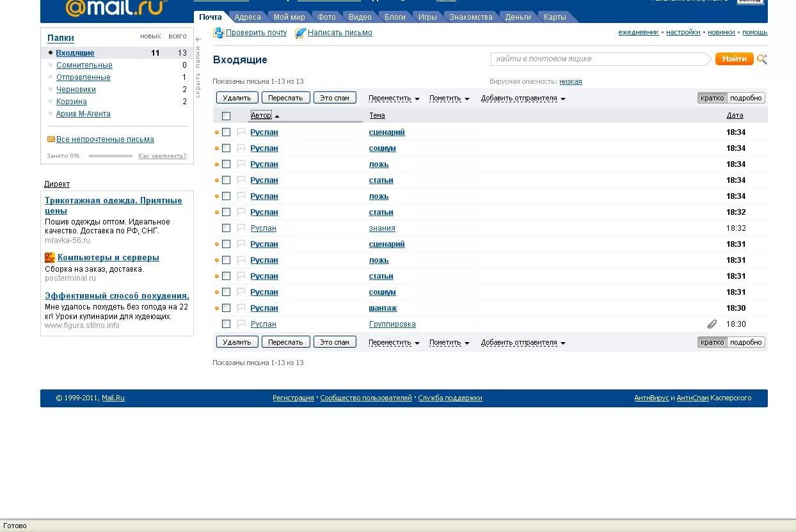Open the bottom Переместить dropdown

(x=394, y=343)
